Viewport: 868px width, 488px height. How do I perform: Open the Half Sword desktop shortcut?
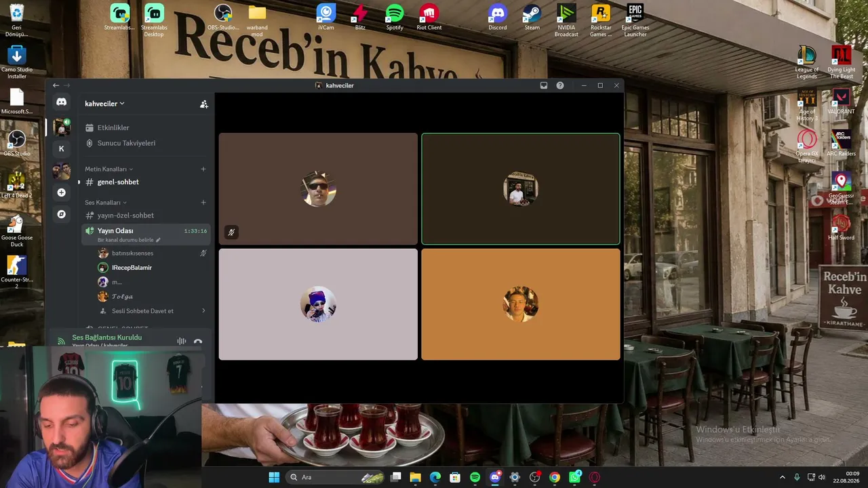coord(841,228)
